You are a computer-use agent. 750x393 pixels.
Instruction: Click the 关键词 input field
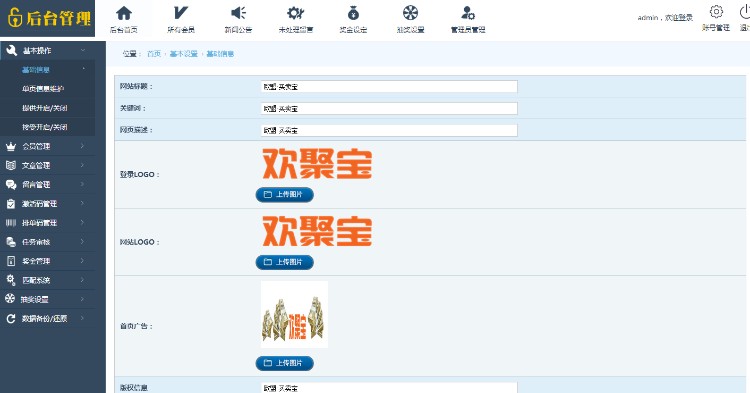click(x=389, y=109)
